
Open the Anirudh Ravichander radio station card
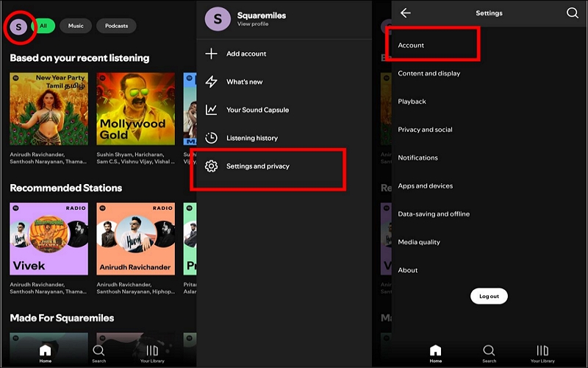(x=136, y=238)
